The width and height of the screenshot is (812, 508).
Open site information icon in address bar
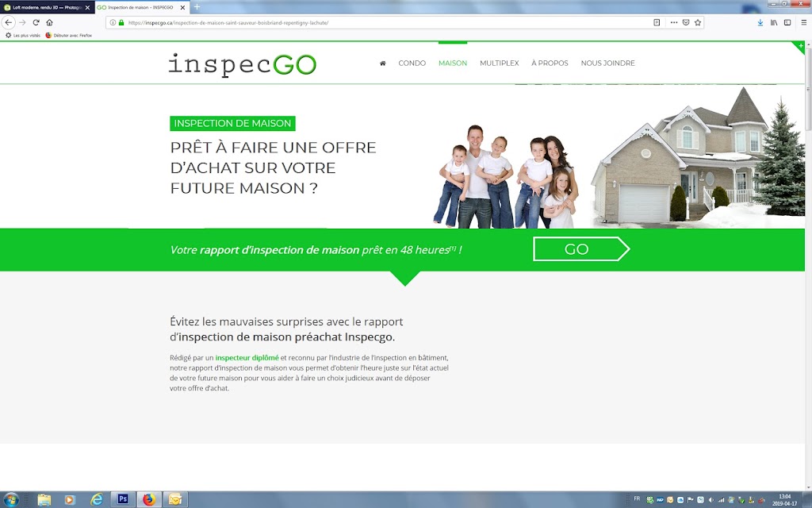(113, 23)
